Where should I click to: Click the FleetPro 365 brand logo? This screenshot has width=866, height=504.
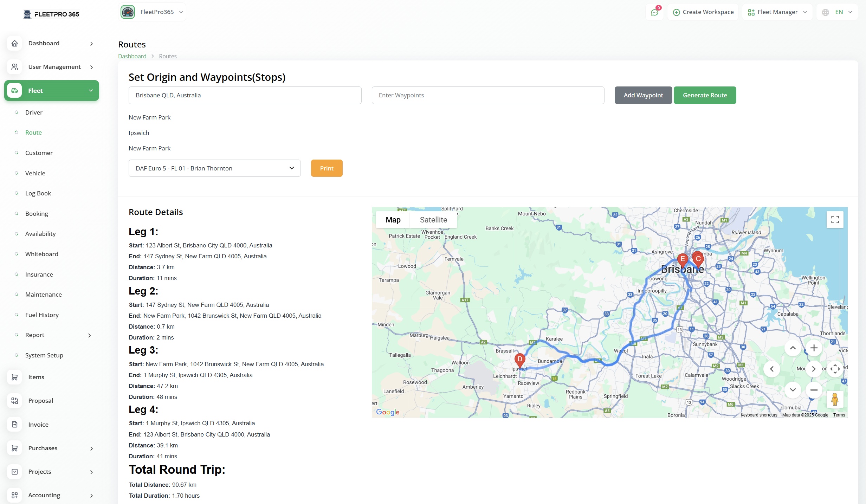[x=51, y=14]
